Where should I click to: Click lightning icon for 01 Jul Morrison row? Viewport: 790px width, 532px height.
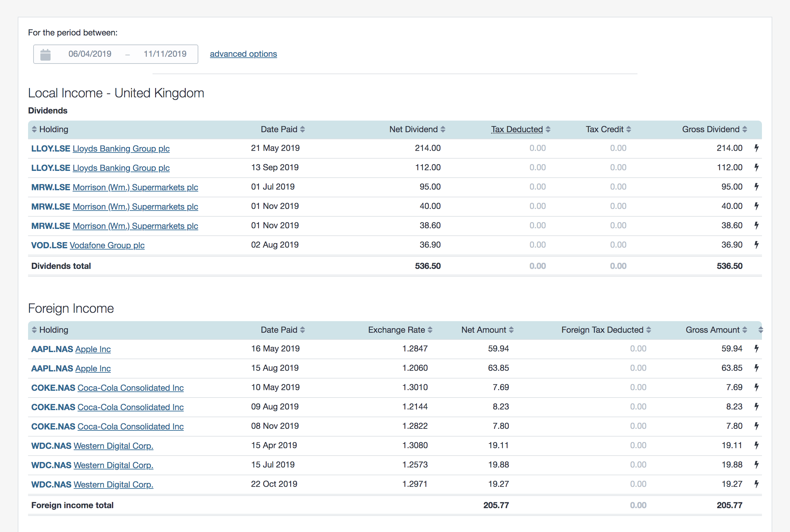(756, 187)
